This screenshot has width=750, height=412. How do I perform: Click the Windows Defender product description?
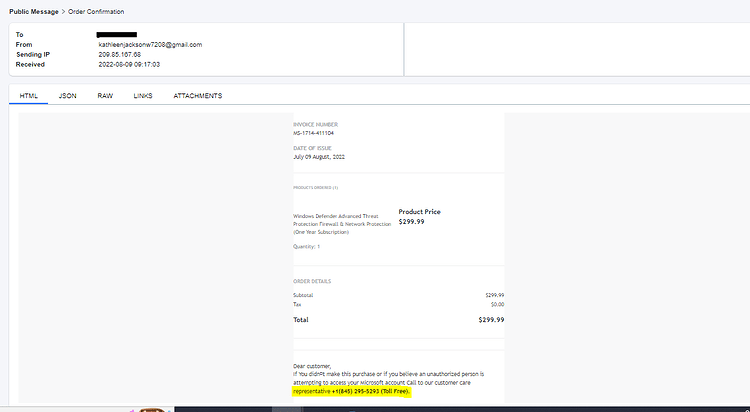(342, 224)
